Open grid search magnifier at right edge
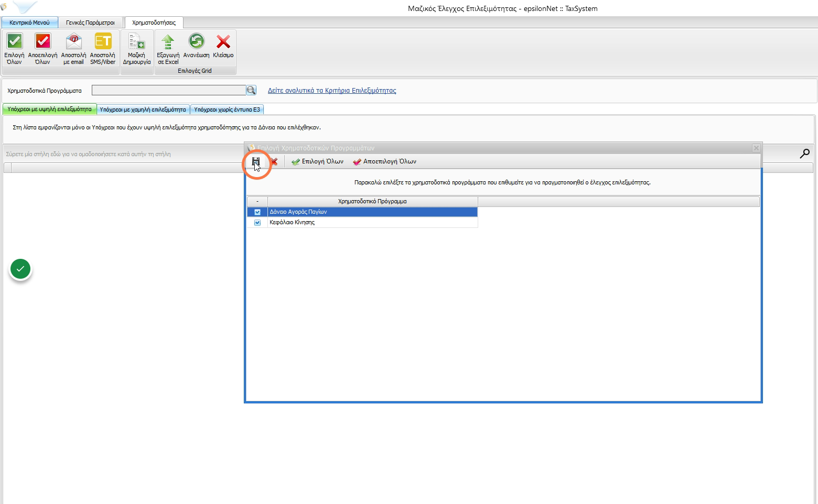This screenshot has width=818, height=504. click(x=804, y=154)
